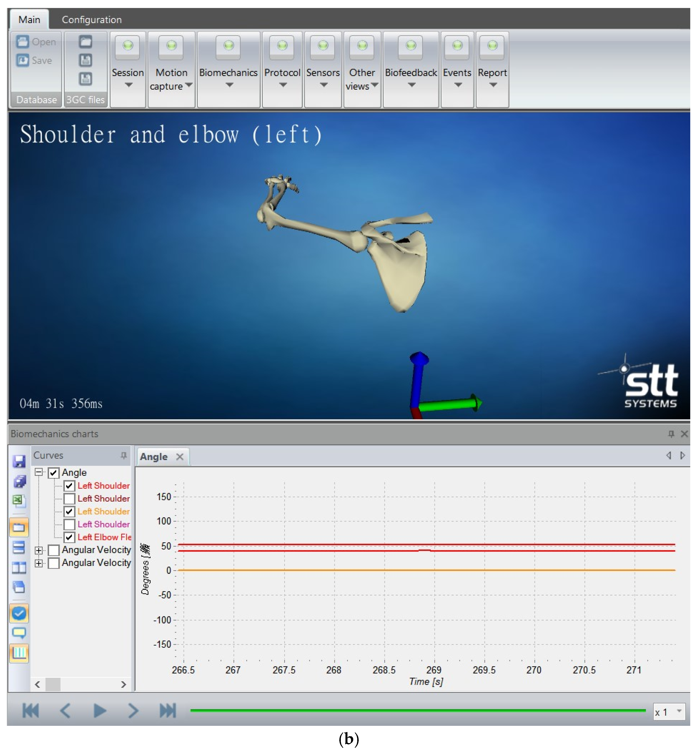Open the playback speed x 1 dropdown
Screen dimensions: 700x754
point(679,711)
